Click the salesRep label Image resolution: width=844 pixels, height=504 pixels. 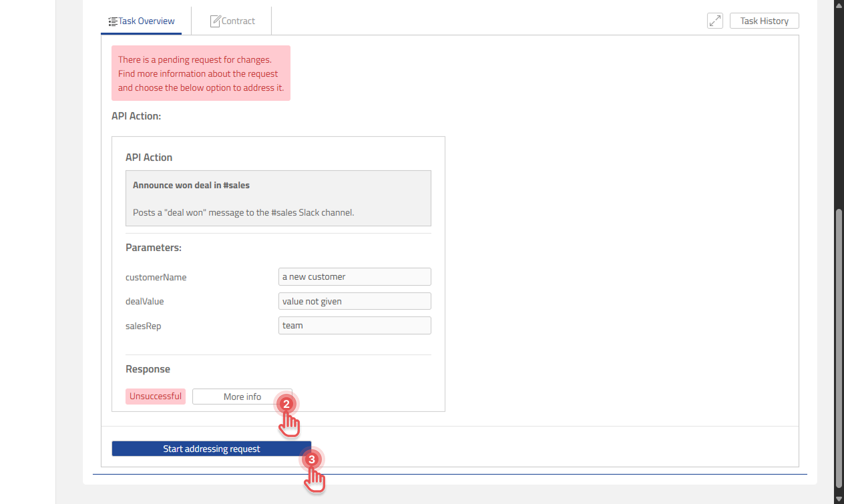tap(144, 326)
